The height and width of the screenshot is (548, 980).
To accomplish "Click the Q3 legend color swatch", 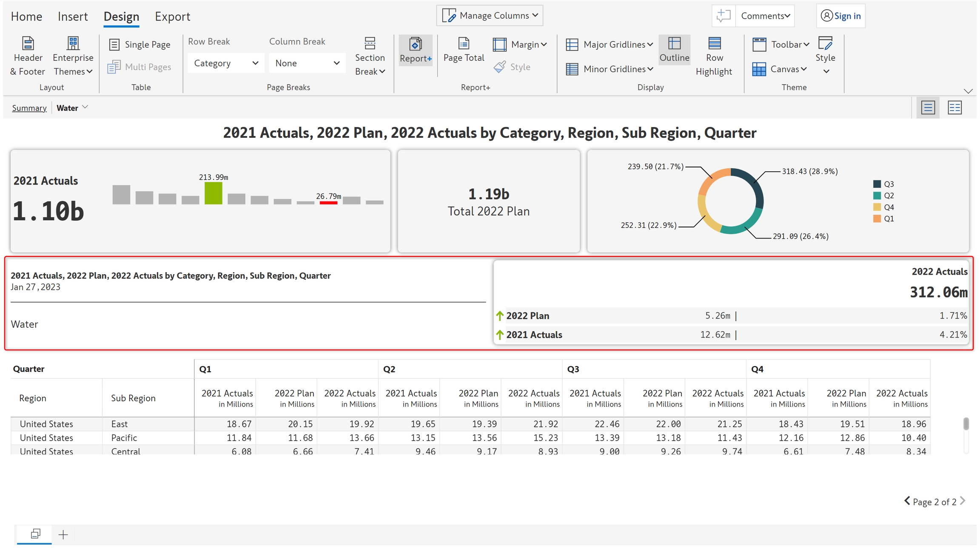I will pos(877,184).
